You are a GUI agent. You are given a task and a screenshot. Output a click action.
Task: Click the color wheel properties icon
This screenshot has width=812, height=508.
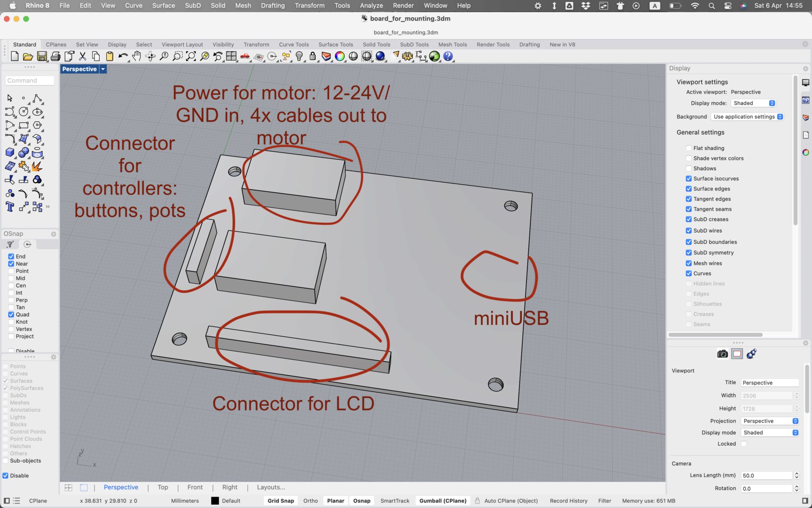340,56
